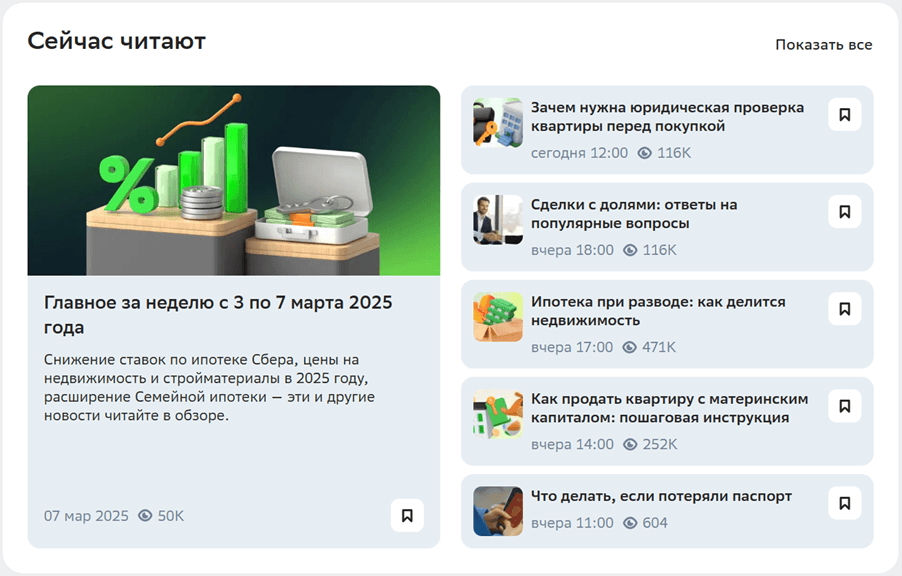This screenshot has width=902, height=576.
Task: Open "Что делать, если потеряли паспорт" title
Action: click(x=661, y=496)
